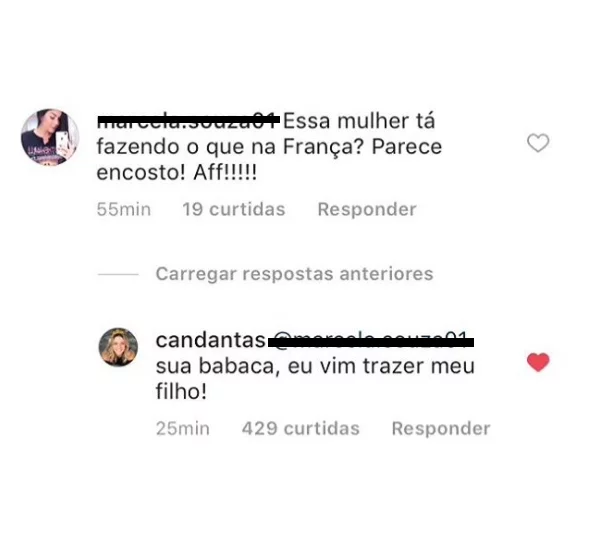
Task: Open candantas' blonde profile picture
Action: click(x=118, y=347)
